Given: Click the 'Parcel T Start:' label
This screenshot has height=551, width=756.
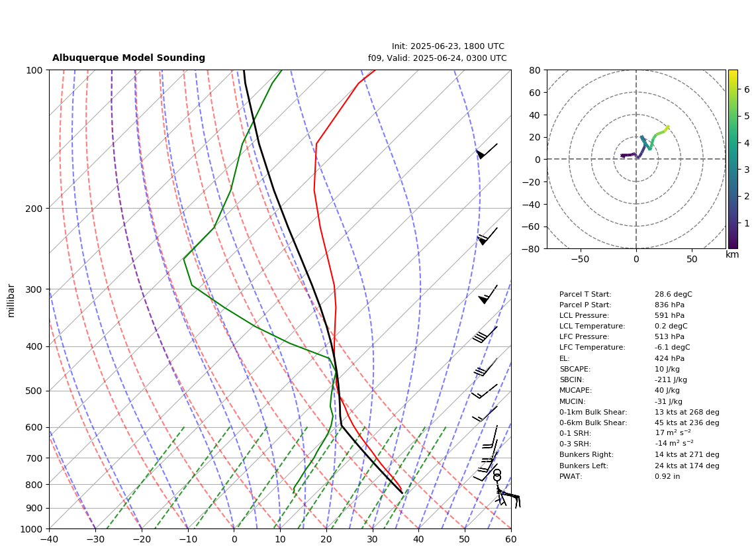Looking at the screenshot, I should pos(585,294).
